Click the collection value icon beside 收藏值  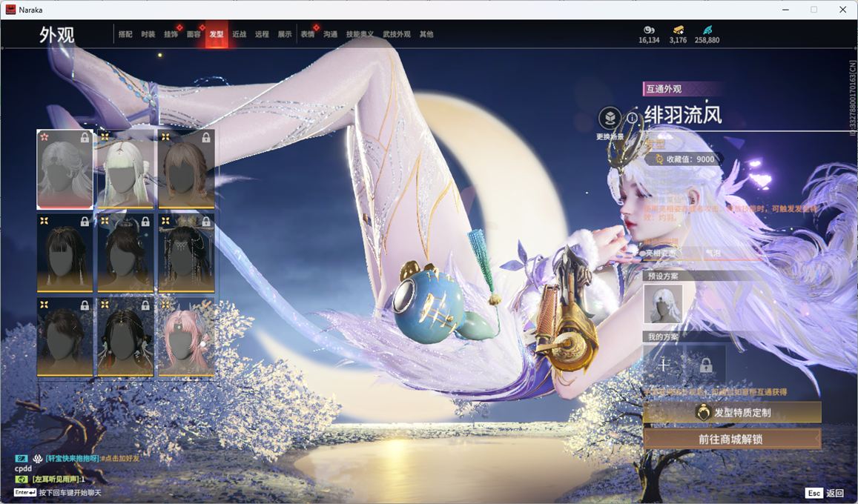click(659, 159)
